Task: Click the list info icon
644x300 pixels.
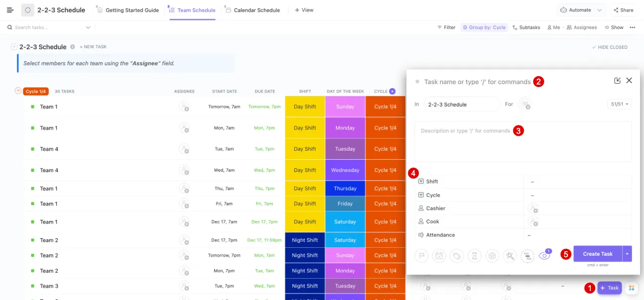Action: [x=73, y=47]
